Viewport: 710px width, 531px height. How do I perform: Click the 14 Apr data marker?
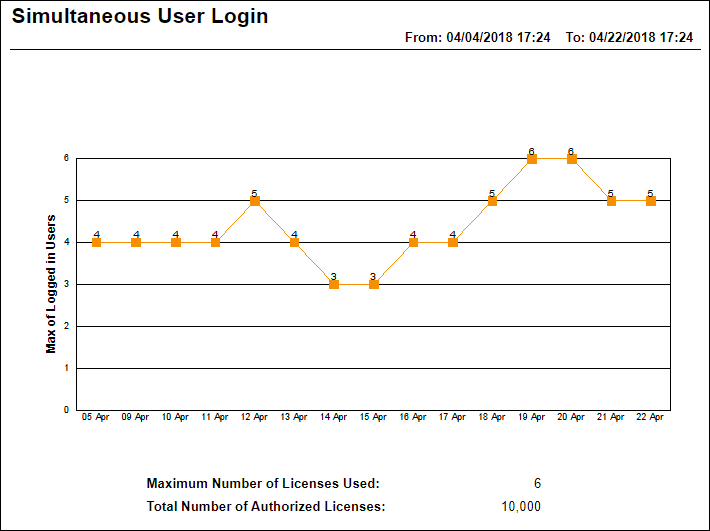[334, 284]
